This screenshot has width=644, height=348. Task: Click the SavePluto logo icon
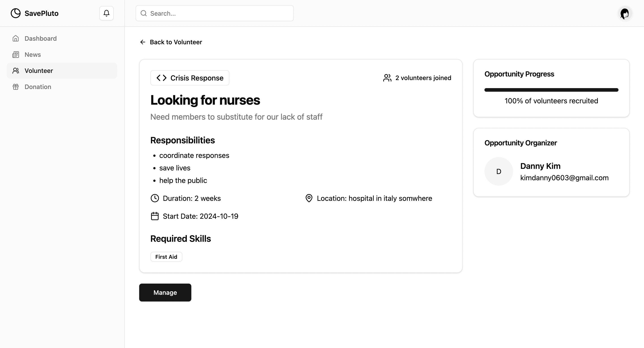pyautogui.click(x=15, y=13)
